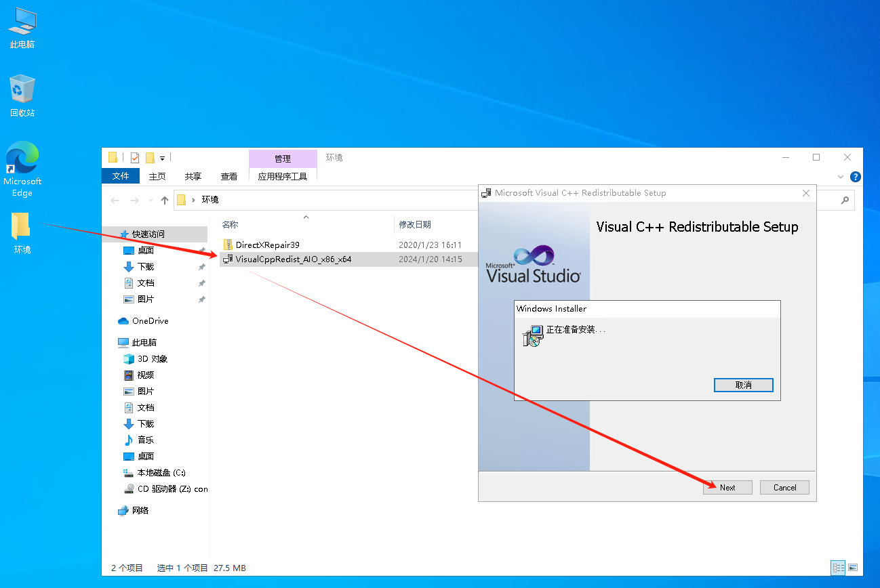Open the 文件 menu tab in Explorer
Image resolution: width=880 pixels, height=588 pixels.
121,176
